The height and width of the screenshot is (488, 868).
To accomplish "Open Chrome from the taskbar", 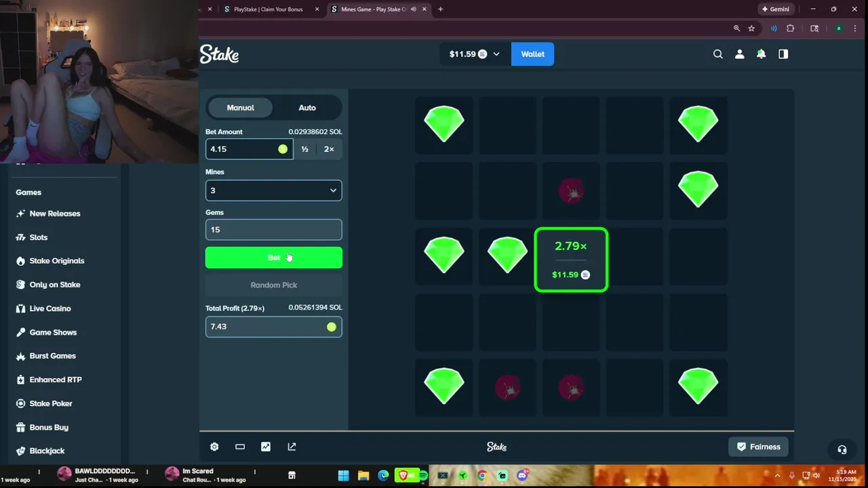I will pos(482,476).
